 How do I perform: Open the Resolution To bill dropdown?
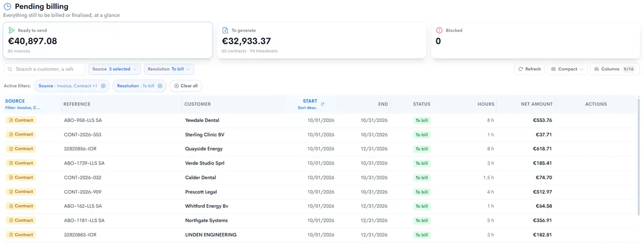[x=169, y=69]
